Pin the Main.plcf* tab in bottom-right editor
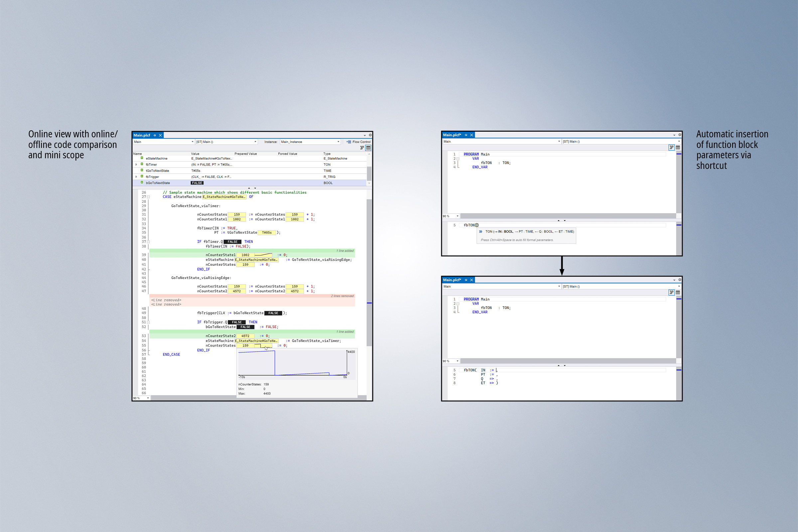Viewport: 798px width, 532px height. pos(466,280)
